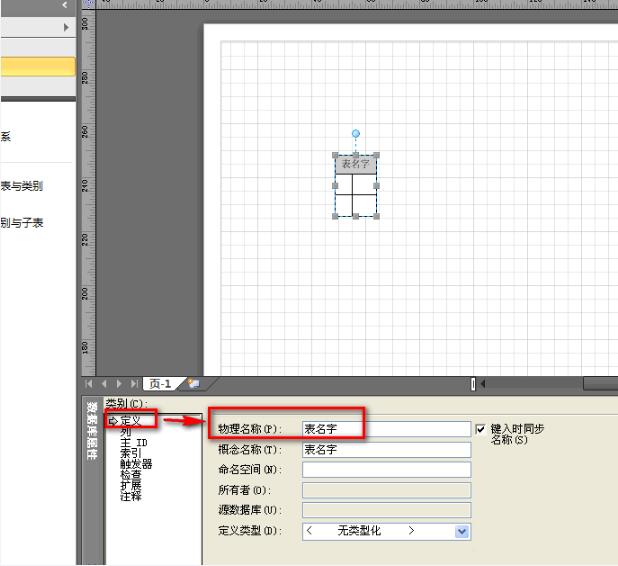Click horizontal scrollbar left arrow
Image resolution: width=618 pixels, height=566 pixels.
point(482,384)
